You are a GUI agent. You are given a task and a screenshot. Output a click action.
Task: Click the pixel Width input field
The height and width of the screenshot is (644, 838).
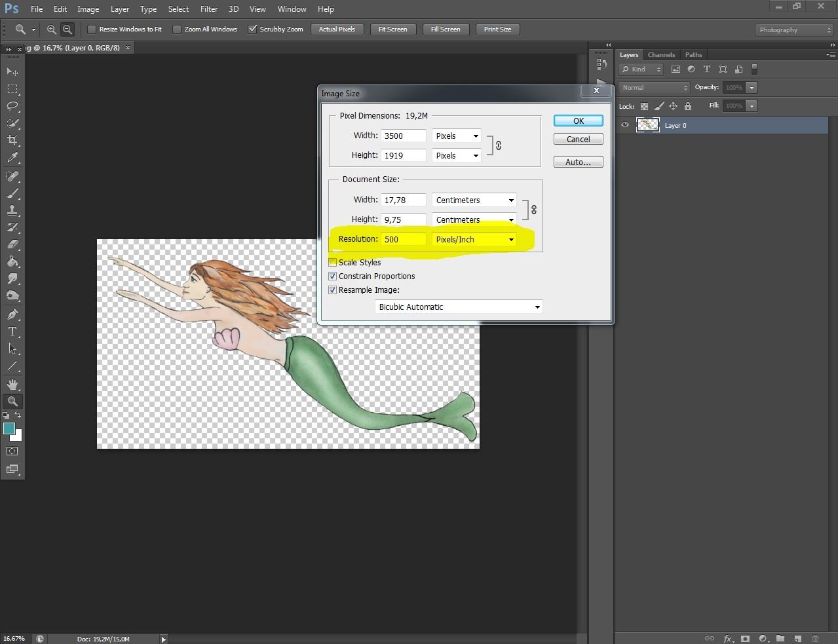[402, 136]
